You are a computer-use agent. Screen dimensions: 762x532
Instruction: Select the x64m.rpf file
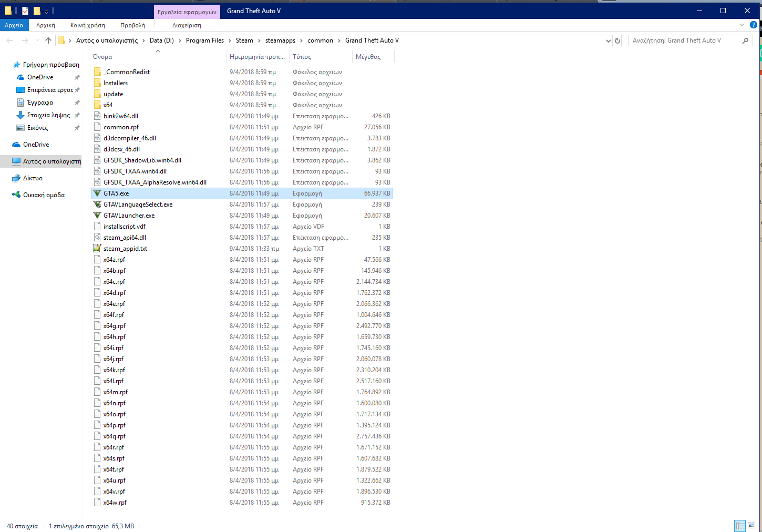coord(242,392)
